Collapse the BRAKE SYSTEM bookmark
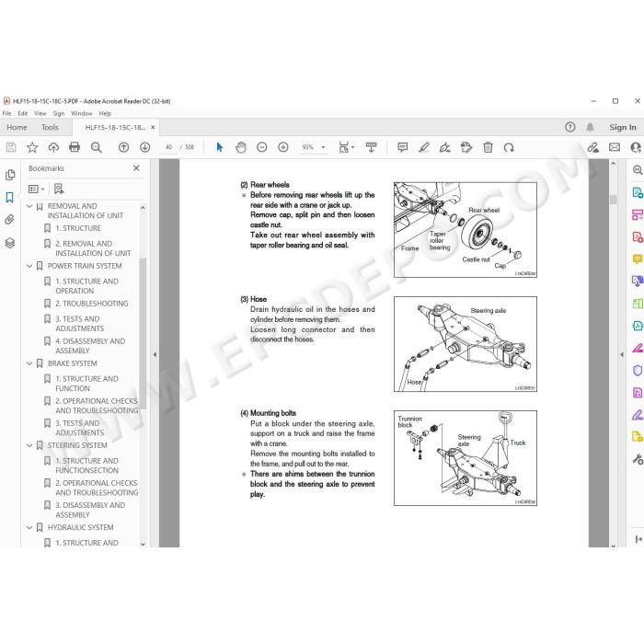The height and width of the screenshot is (644, 644). (x=29, y=363)
